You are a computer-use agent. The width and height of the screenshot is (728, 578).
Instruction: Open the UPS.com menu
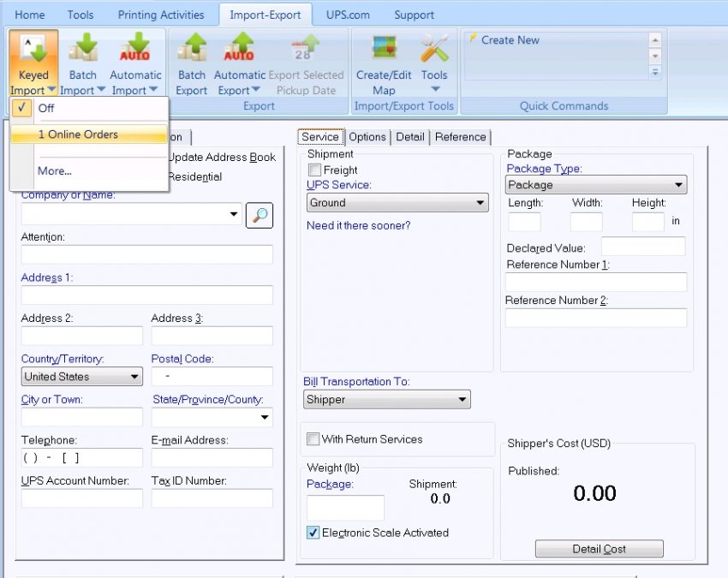click(x=348, y=14)
